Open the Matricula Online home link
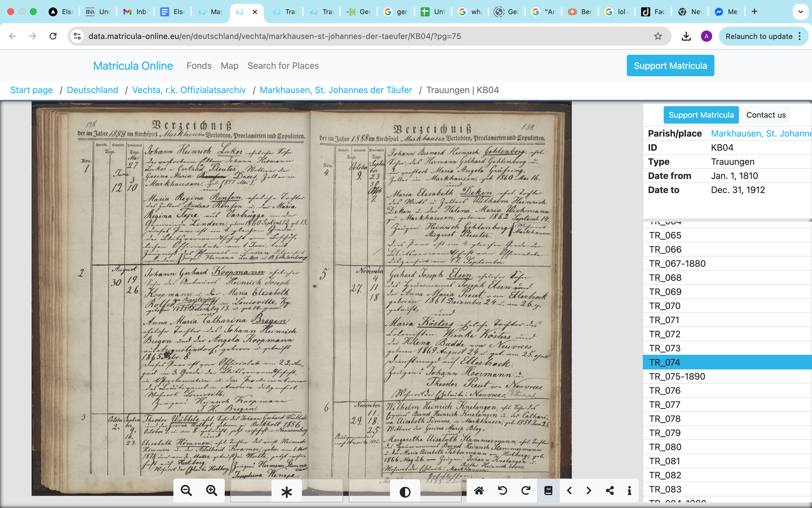812x508 pixels. (x=133, y=65)
